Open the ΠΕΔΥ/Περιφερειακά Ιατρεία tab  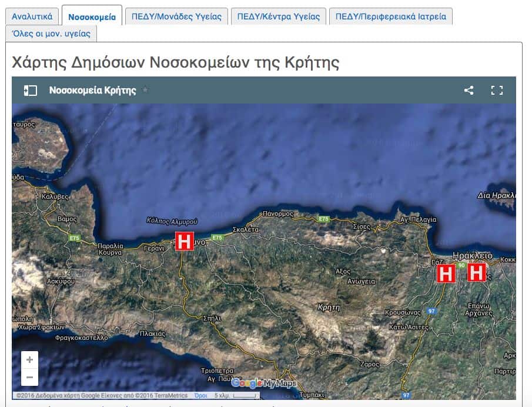(x=390, y=16)
